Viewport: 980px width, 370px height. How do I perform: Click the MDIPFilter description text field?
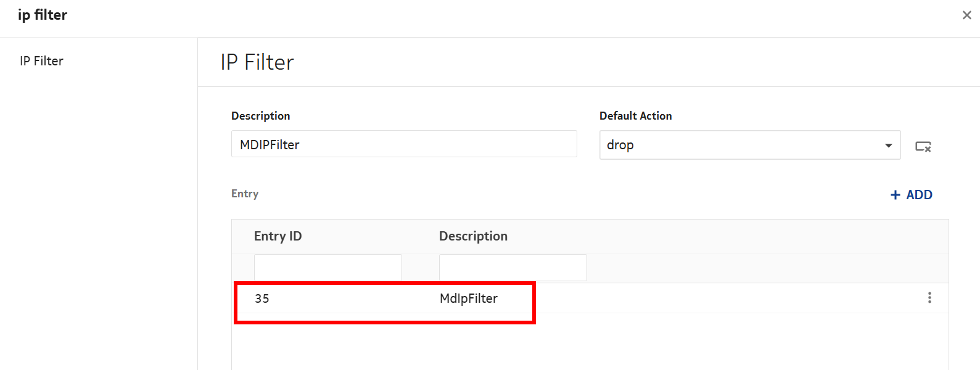(404, 144)
